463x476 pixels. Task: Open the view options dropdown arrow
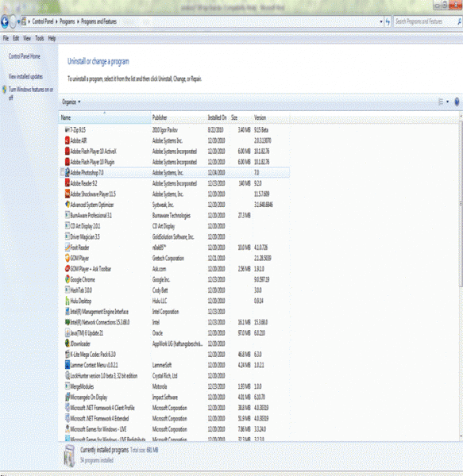(x=447, y=102)
